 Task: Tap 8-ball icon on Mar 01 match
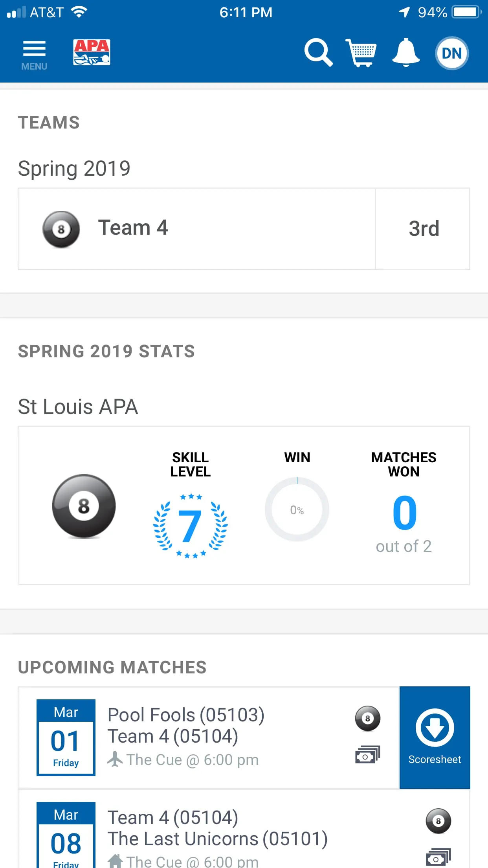pyautogui.click(x=368, y=719)
